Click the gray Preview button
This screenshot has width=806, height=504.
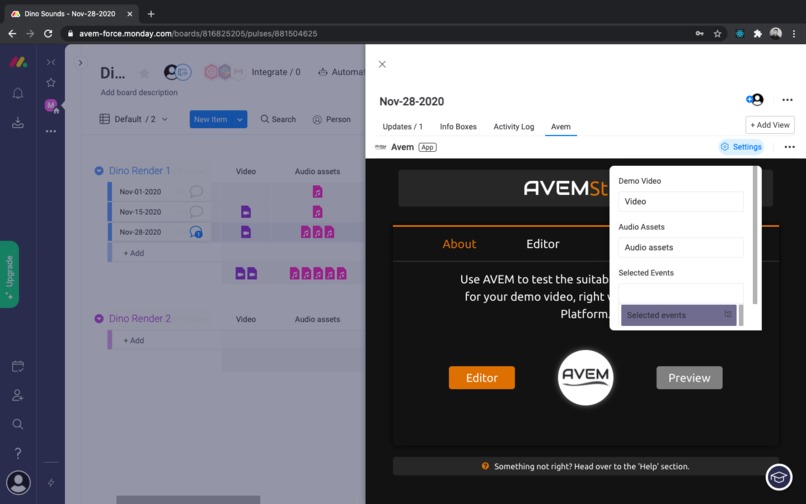[689, 378]
